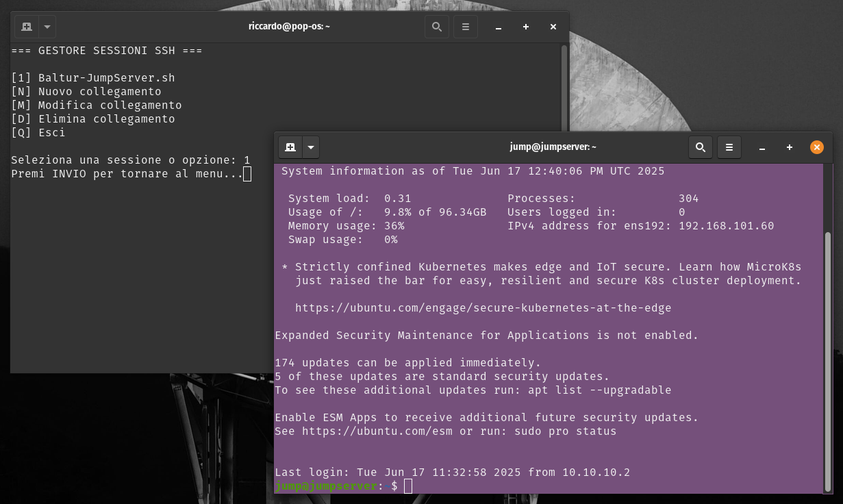
Task: Click the 'Memory usage: 36%' entry
Action: [x=347, y=226]
